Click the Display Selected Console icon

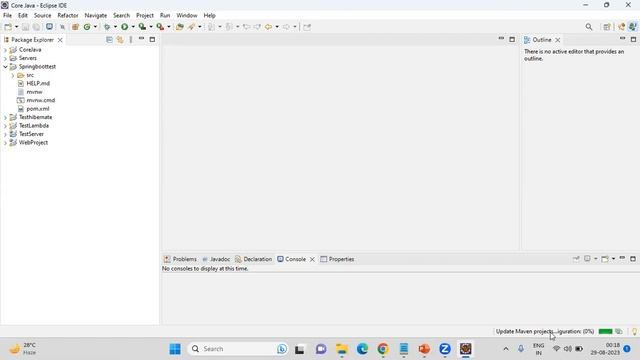pos(587,259)
